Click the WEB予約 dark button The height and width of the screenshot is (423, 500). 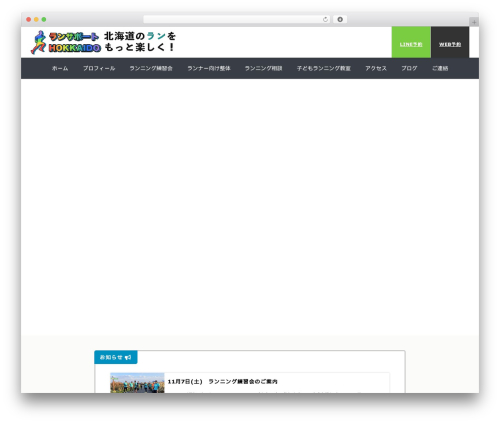450,42
